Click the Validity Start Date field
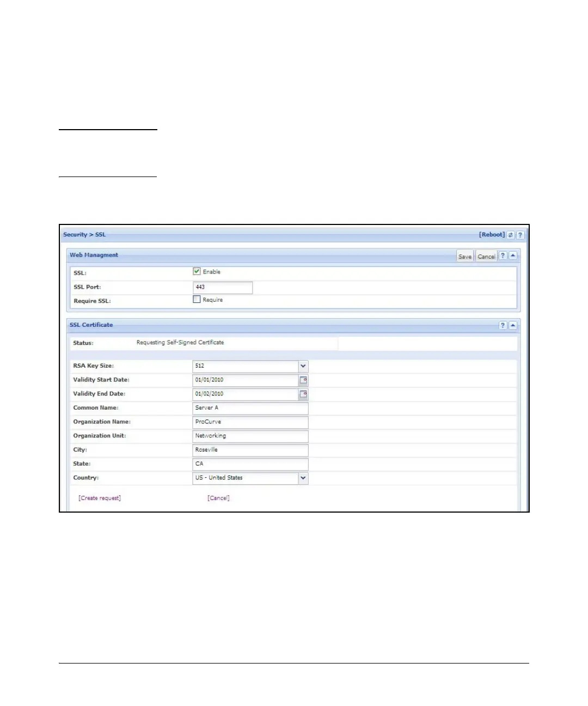This screenshot has height=706, width=588. 245,380
